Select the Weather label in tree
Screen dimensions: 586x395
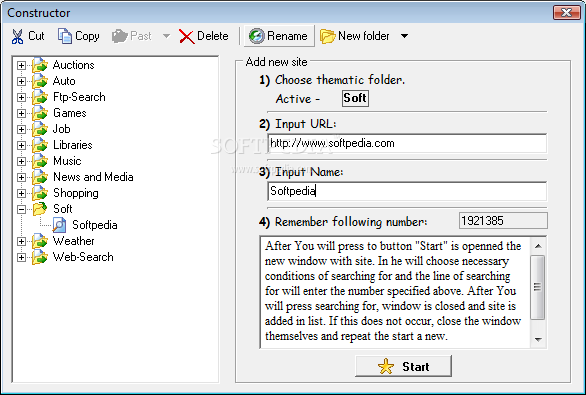click(x=74, y=241)
